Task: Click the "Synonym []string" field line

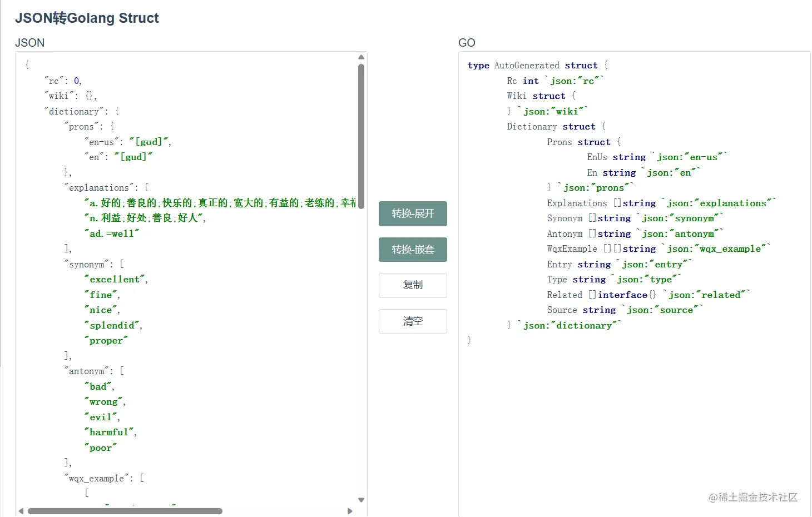Action: (635, 218)
